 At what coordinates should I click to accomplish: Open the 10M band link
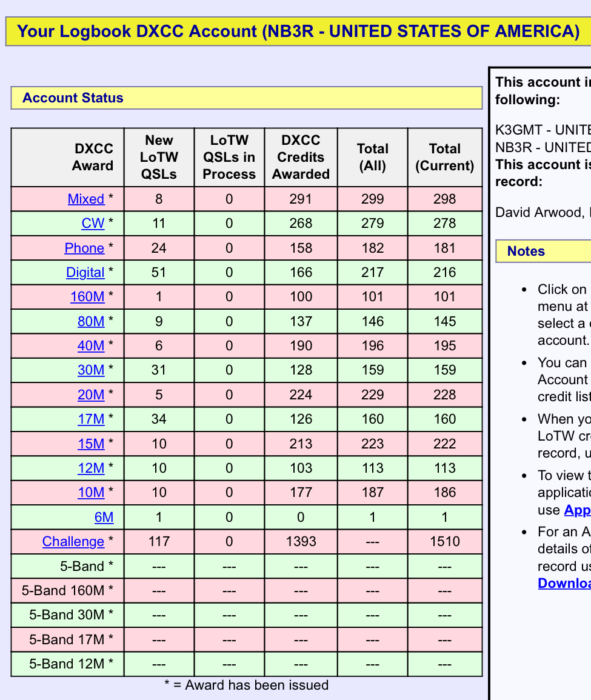pyautogui.click(x=91, y=493)
